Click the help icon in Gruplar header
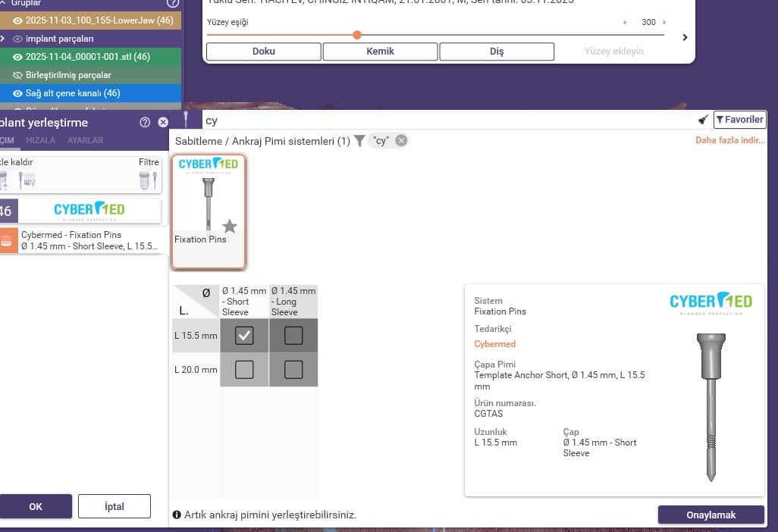The image size is (778, 532). click(x=172, y=3)
